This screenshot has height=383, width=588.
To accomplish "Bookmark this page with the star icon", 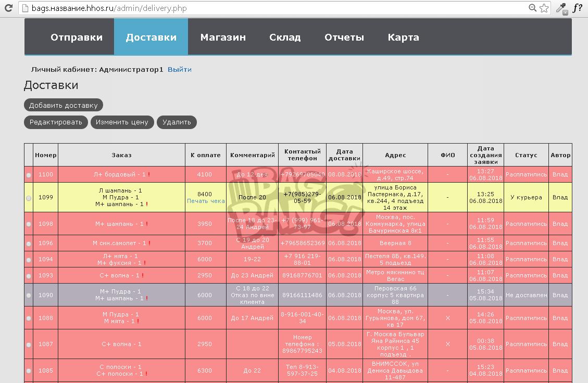I will (x=544, y=8).
